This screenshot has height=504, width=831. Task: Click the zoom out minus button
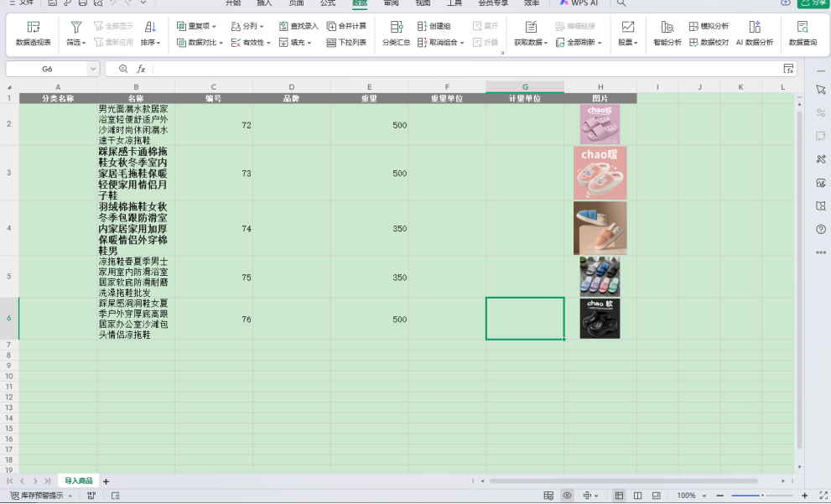(x=719, y=496)
